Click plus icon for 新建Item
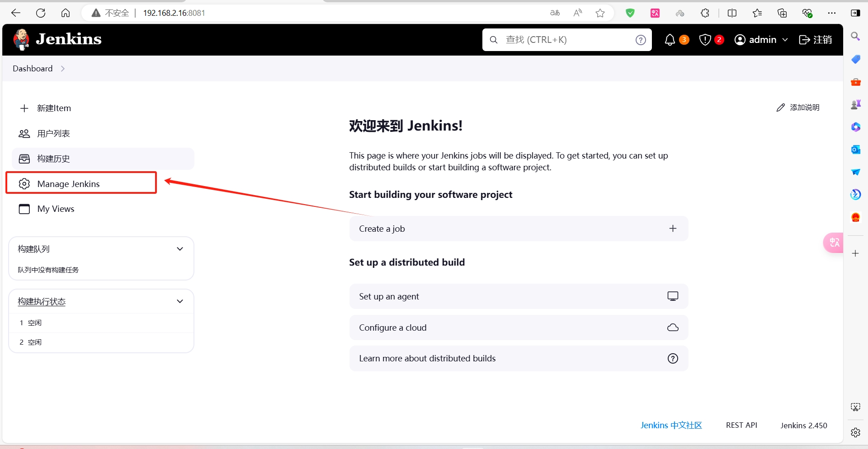Image resolution: width=868 pixels, height=449 pixels. tap(24, 108)
